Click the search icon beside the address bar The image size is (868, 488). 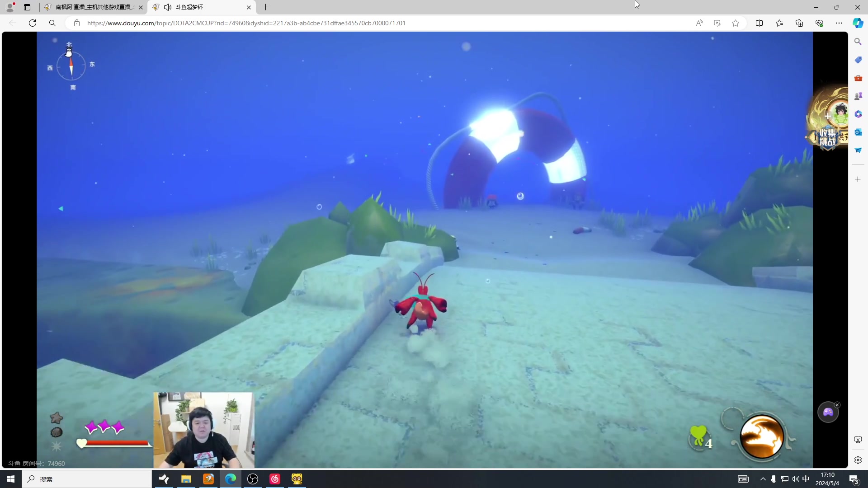tap(52, 23)
